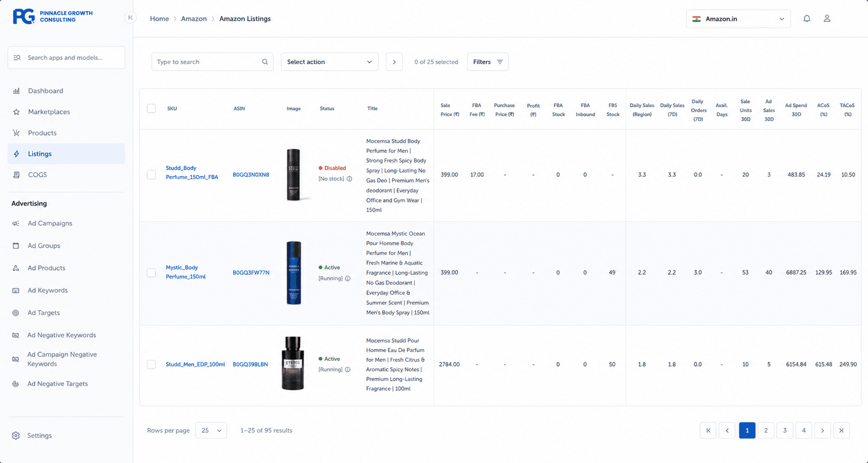Go to the Home breadcrumb
The width and height of the screenshot is (868, 463).
[159, 19]
